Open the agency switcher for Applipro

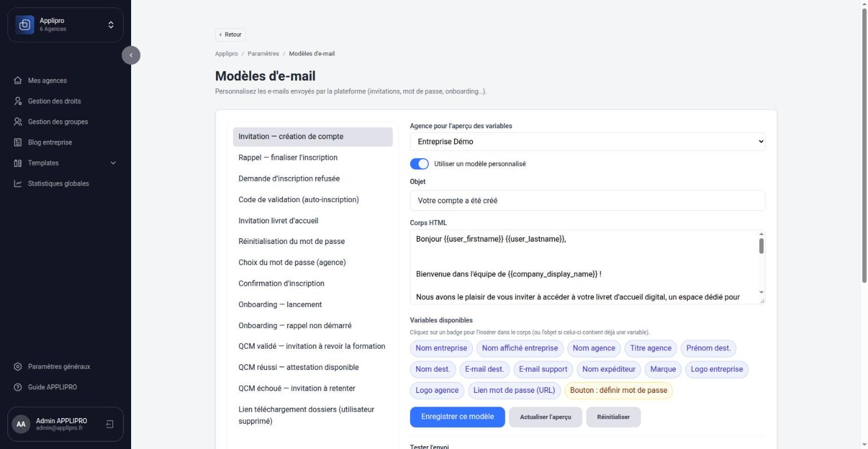111,25
